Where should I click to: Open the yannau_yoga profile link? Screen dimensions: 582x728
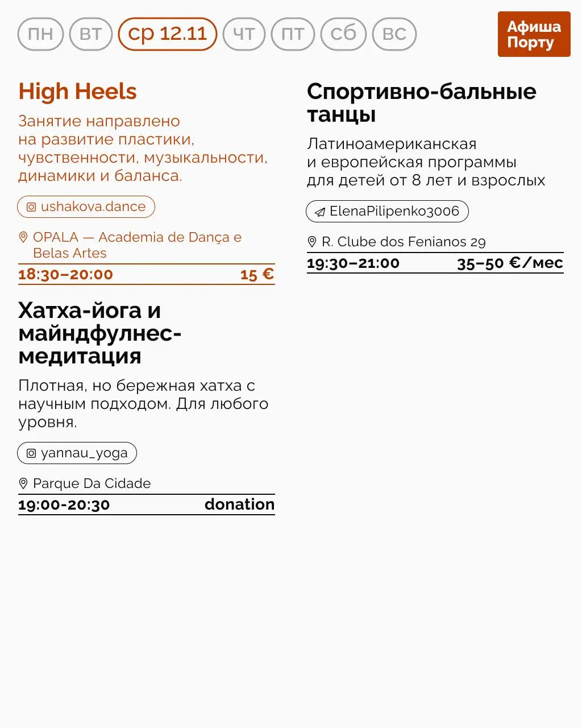[84, 453]
